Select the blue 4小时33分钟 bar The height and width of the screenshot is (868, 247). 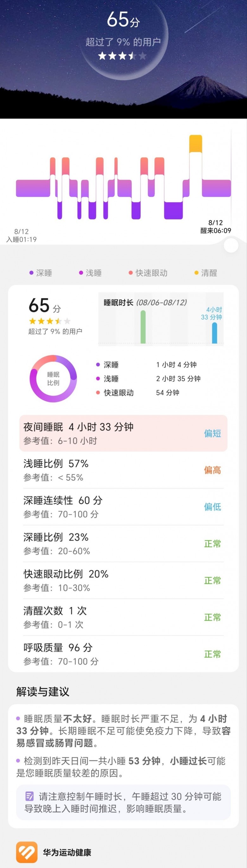[x=214, y=333]
